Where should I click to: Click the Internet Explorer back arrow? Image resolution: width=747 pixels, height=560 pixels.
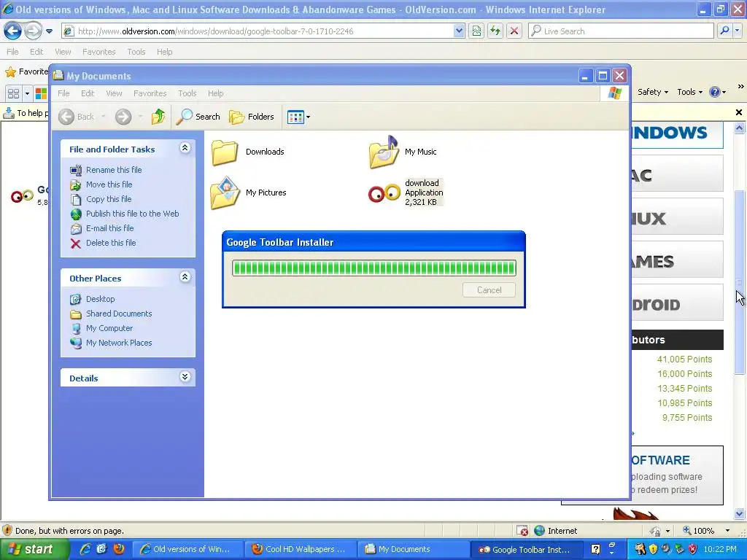point(12,31)
